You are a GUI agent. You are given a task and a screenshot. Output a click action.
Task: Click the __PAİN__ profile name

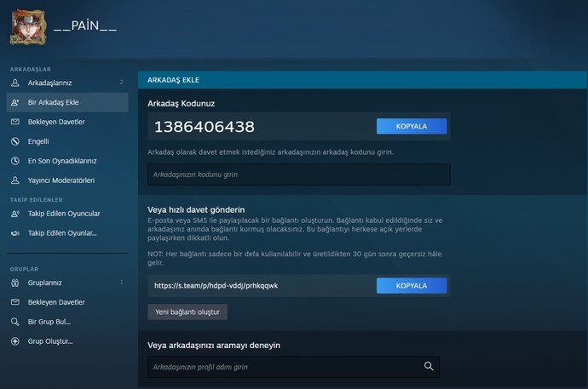coord(85,26)
